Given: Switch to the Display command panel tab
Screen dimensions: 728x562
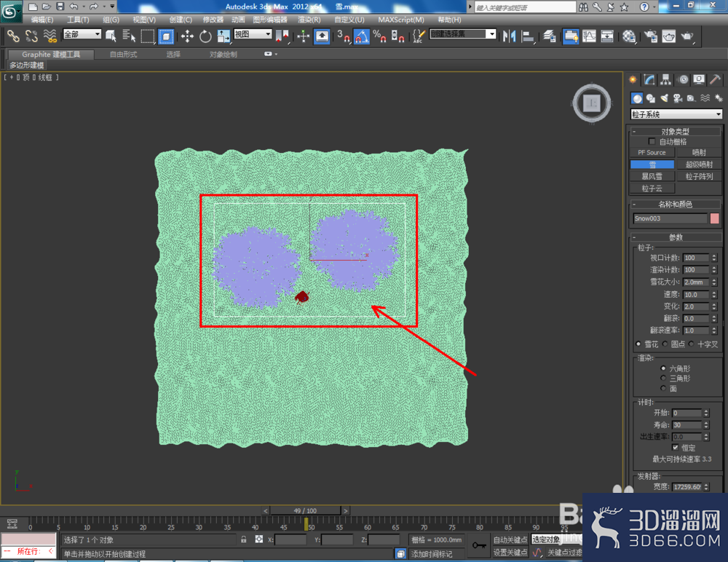Looking at the screenshot, I should 699,80.
